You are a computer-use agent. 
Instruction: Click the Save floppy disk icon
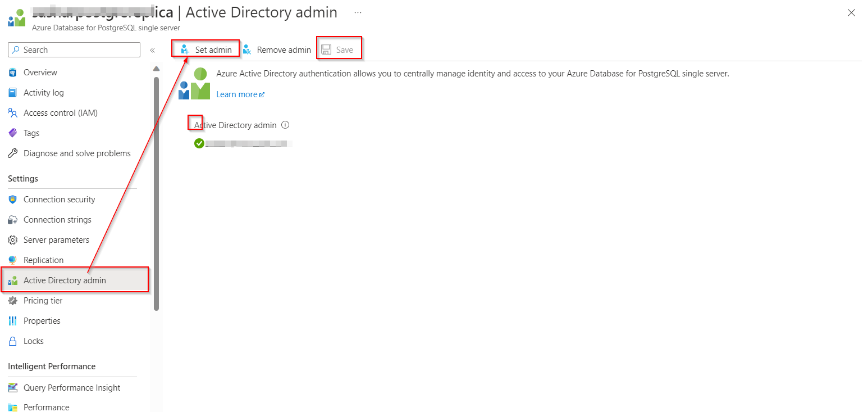326,49
